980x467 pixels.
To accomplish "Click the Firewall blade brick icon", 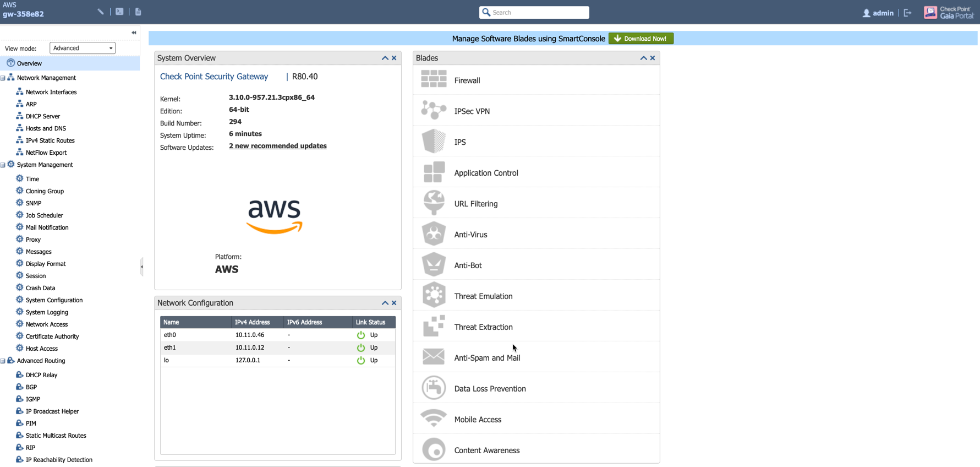I will tap(434, 80).
